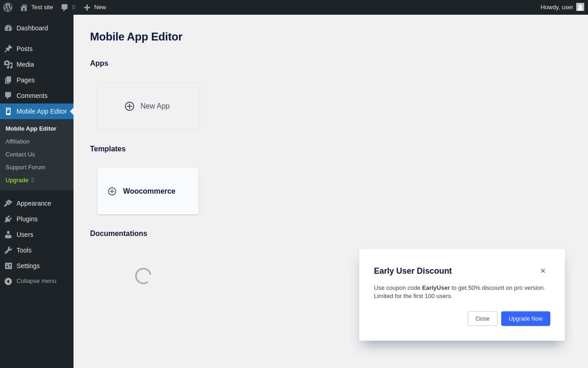Open the Posts menu
Viewport: 588px width, 368px height.
click(37, 49)
